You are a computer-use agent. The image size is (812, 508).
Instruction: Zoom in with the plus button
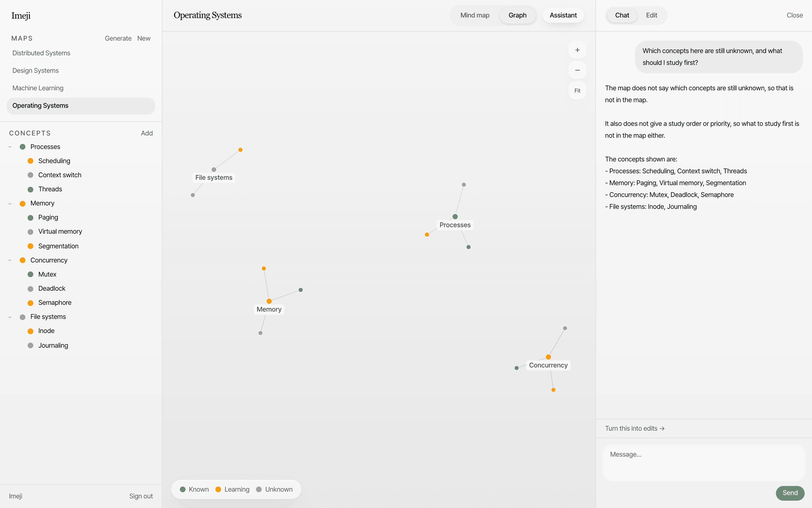[577, 50]
